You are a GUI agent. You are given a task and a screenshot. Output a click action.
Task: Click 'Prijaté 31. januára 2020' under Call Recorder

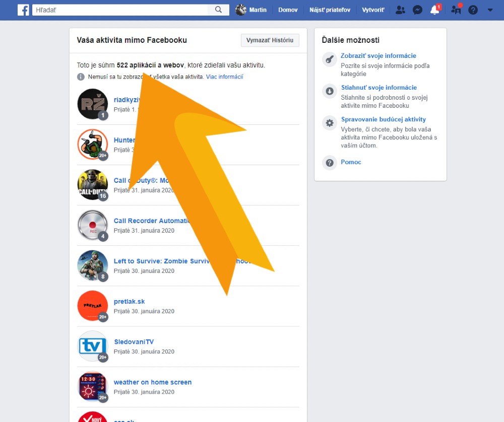pos(144,231)
